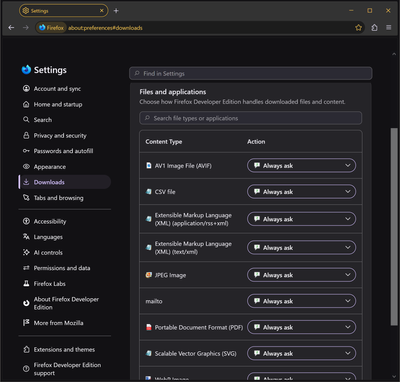The image size is (400, 382).
Task: Open the Extensions and themes link
Action: tap(65, 349)
